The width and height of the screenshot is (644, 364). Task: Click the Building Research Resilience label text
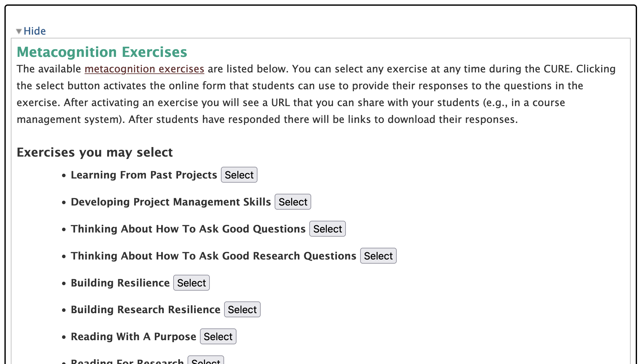(x=145, y=310)
